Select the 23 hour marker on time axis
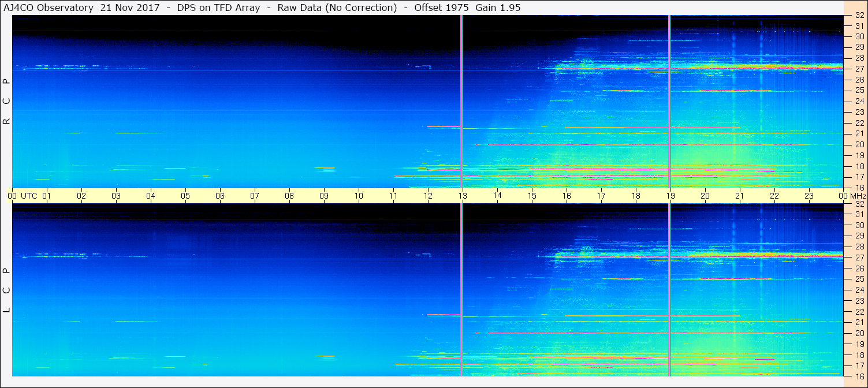The image size is (868, 388). click(809, 196)
